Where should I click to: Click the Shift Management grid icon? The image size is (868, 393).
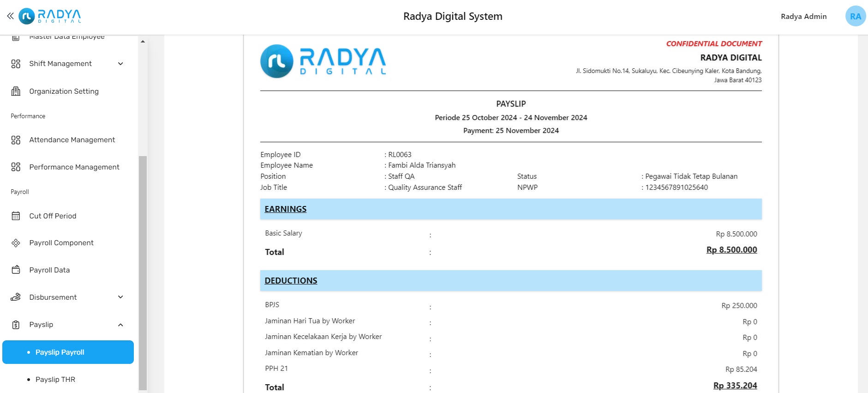16,64
